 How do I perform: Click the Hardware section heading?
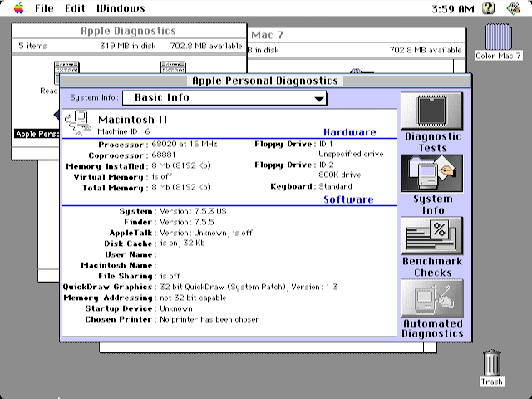pyautogui.click(x=349, y=132)
